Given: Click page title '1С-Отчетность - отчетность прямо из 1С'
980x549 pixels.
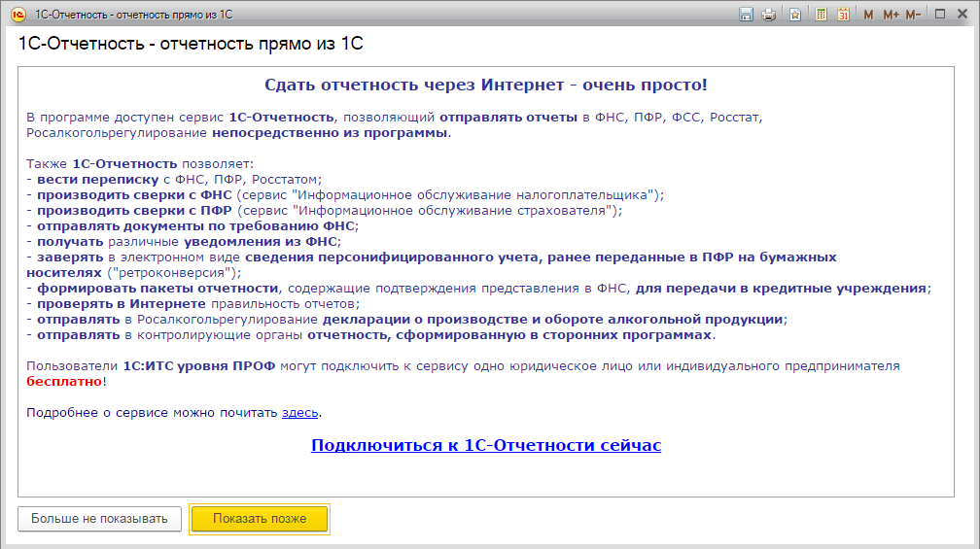Looking at the screenshot, I should click(191, 44).
